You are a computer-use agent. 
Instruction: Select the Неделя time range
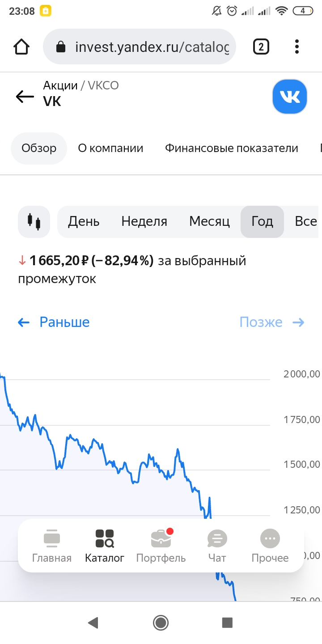pos(144,221)
